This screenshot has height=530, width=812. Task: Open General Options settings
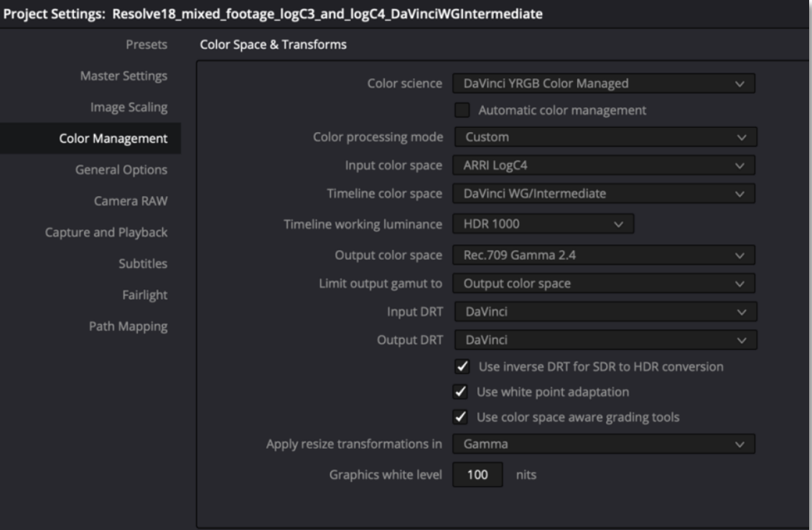pyautogui.click(x=121, y=170)
